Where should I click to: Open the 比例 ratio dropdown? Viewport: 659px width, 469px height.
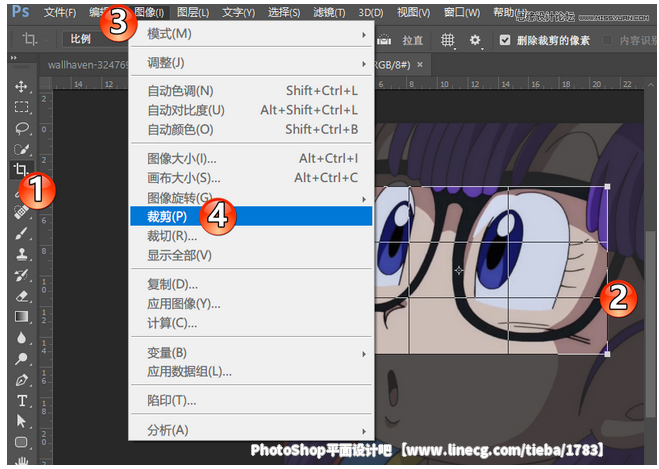(95, 39)
